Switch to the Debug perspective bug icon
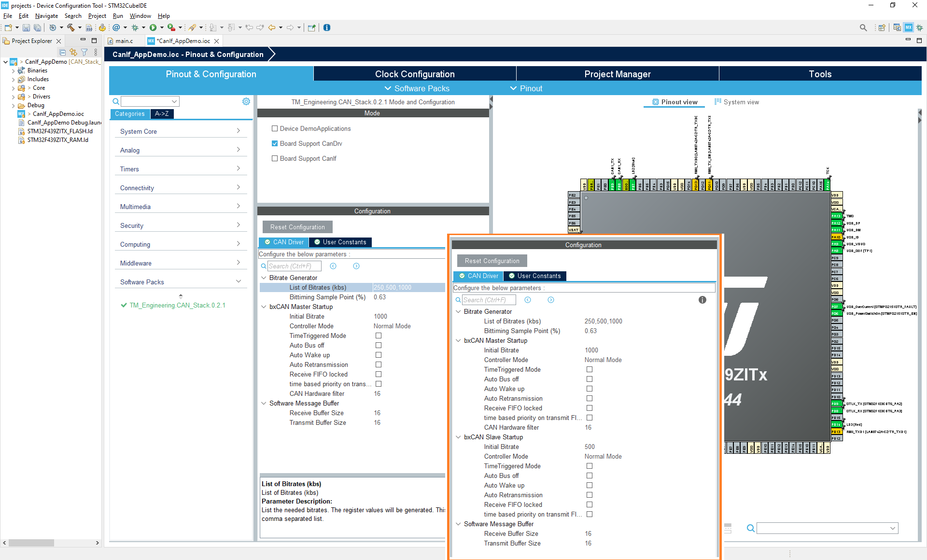927x560 pixels. 919,28
